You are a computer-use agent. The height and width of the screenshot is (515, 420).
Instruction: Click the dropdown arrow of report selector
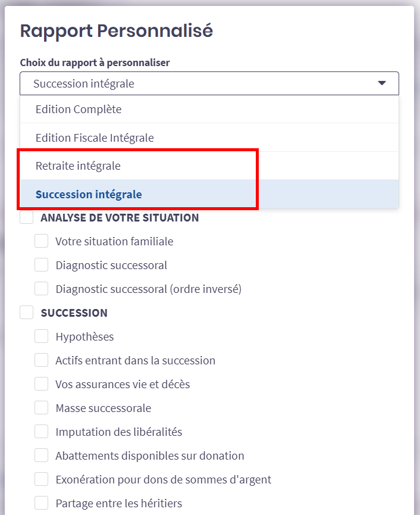point(382,83)
